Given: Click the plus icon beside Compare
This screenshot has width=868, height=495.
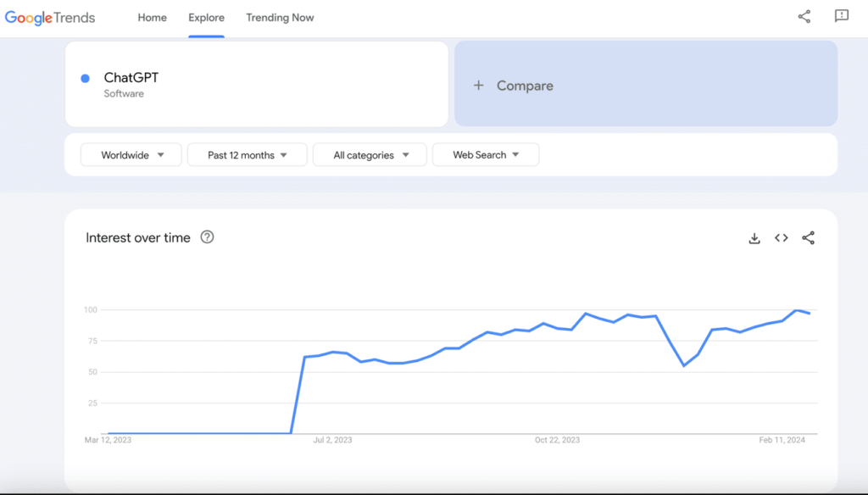Looking at the screenshot, I should click(478, 86).
